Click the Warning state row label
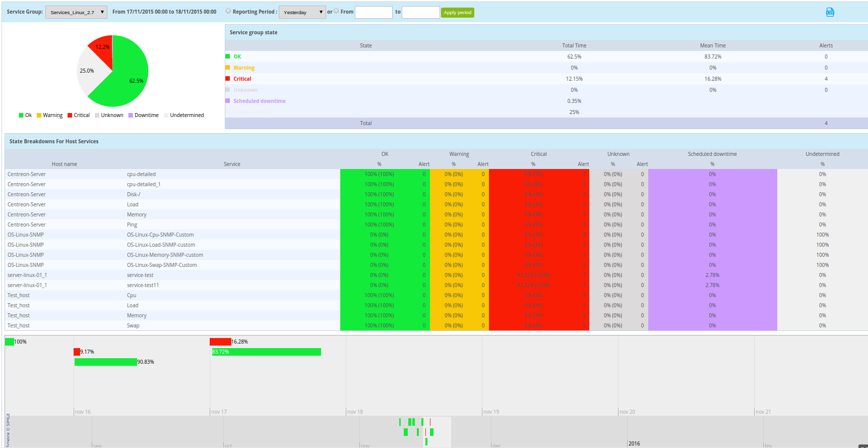Viewport: 868px width, 448px height. click(x=244, y=68)
